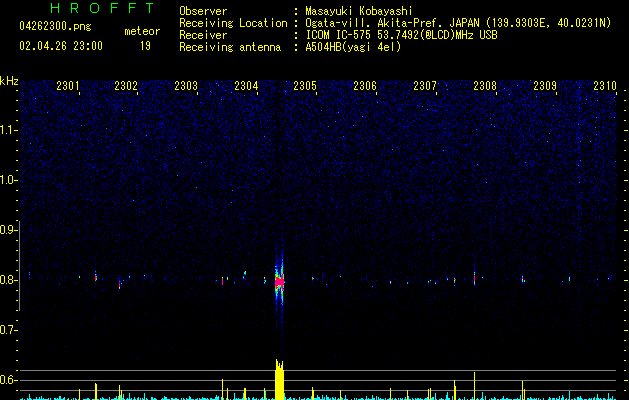This screenshot has height=400, width=629.
Task: Click time marker 2308
Action: point(485,86)
